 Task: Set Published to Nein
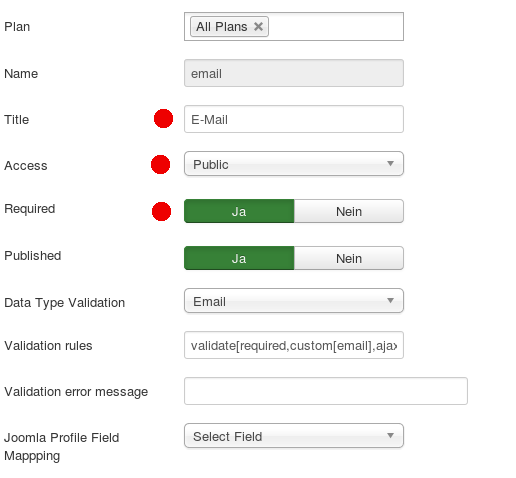[349, 258]
